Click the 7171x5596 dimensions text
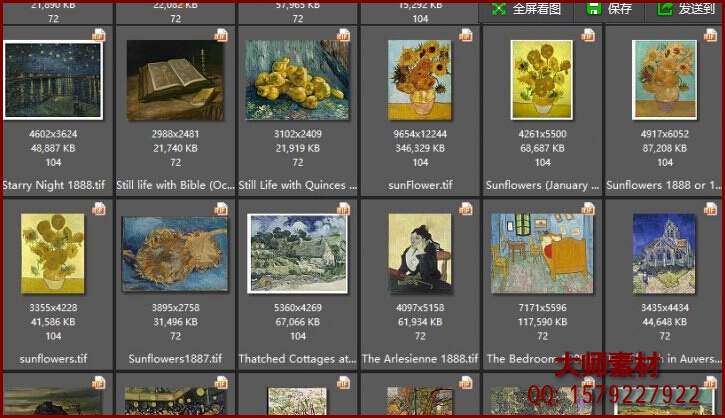 (542, 307)
